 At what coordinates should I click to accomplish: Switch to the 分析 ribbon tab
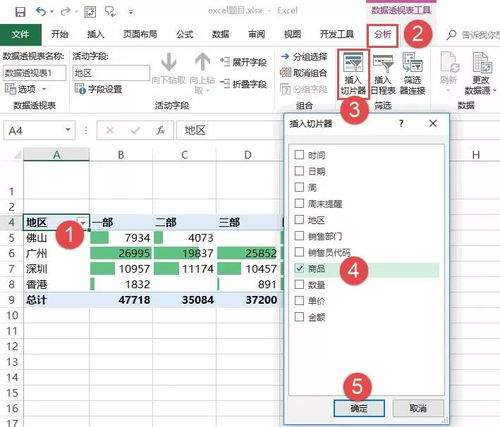coord(383,35)
